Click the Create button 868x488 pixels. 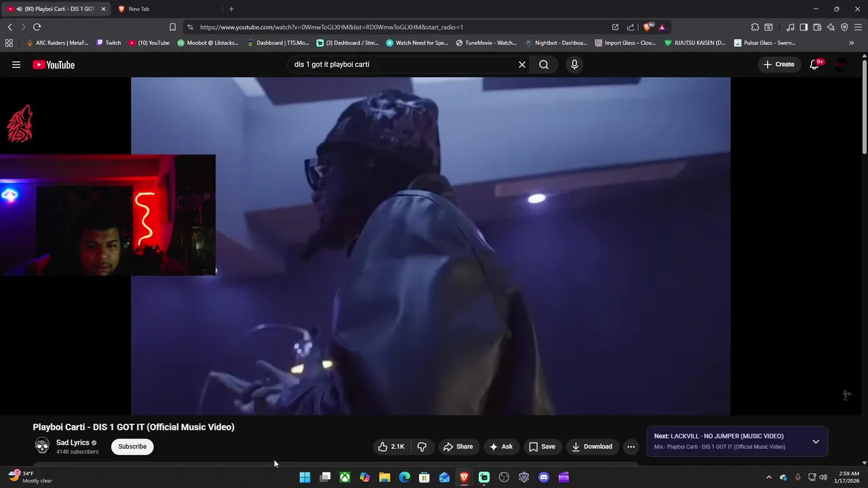click(x=778, y=64)
